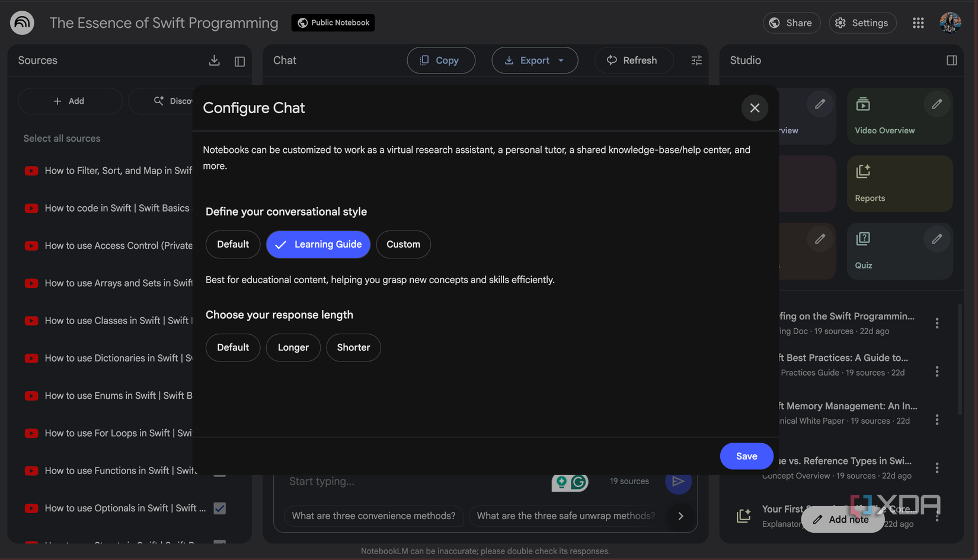
Task: Uncheck the How to use Optionals source
Action: (220, 508)
